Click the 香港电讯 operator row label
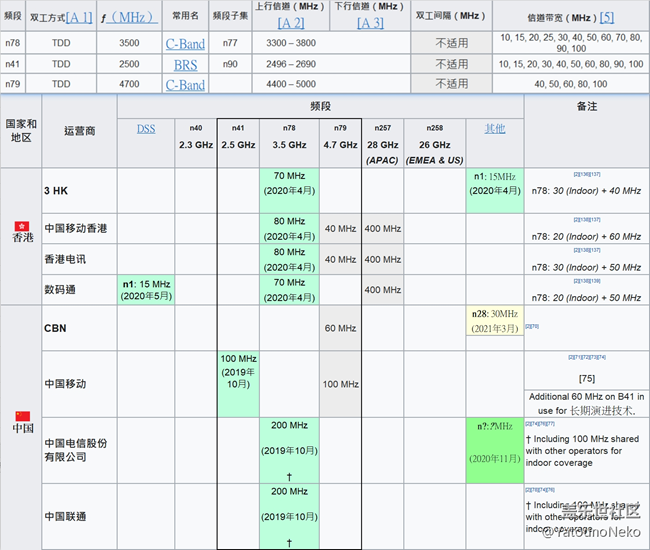Viewport: 650px width, 550px height. pyautogui.click(x=65, y=259)
